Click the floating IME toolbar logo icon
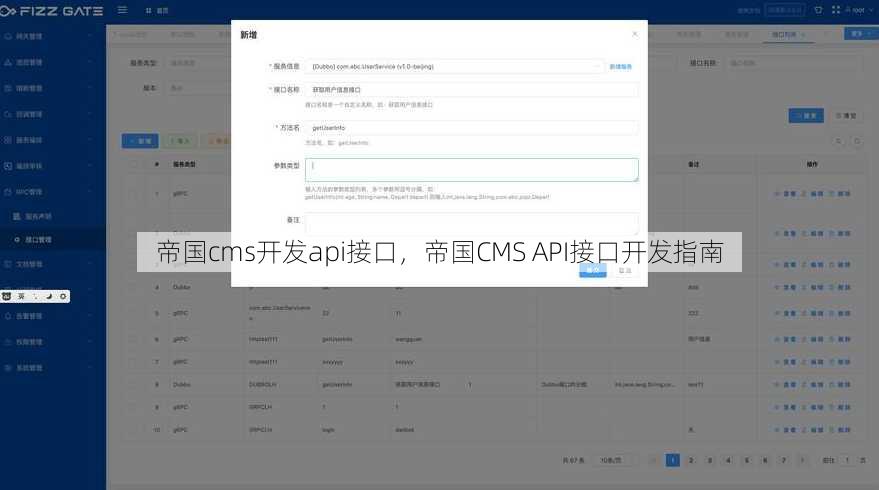 pyautogui.click(x=7, y=296)
